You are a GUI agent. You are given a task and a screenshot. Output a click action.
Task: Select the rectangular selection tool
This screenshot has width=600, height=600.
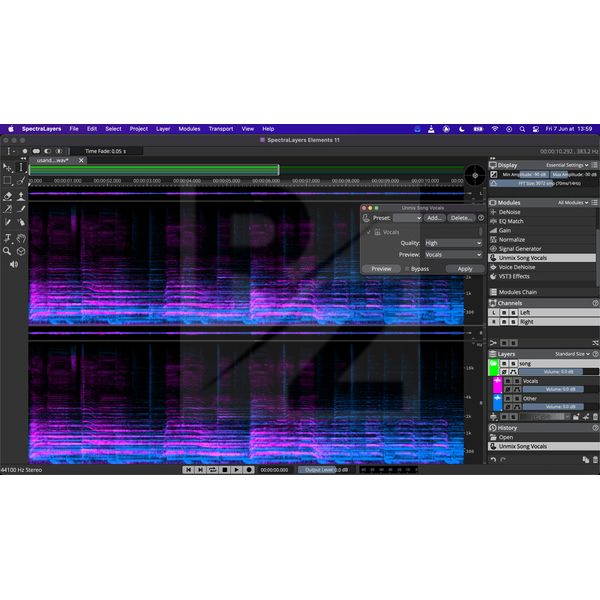point(8,182)
